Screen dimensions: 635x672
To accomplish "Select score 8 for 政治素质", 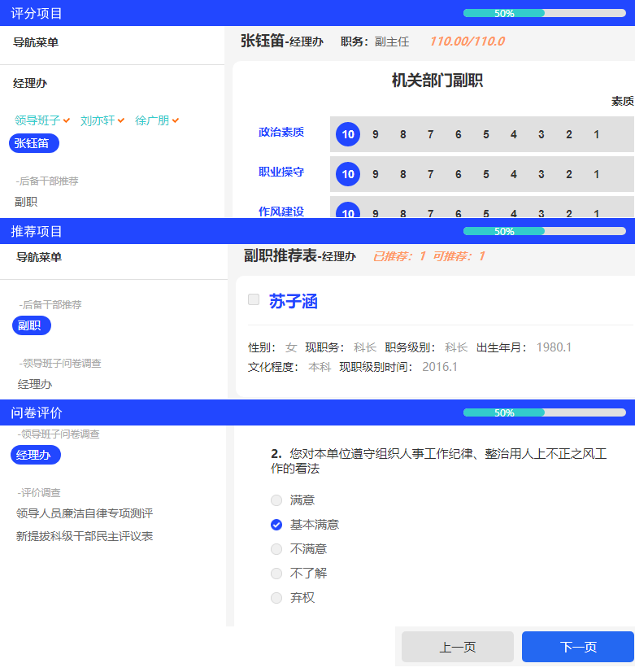I will 403,134.
